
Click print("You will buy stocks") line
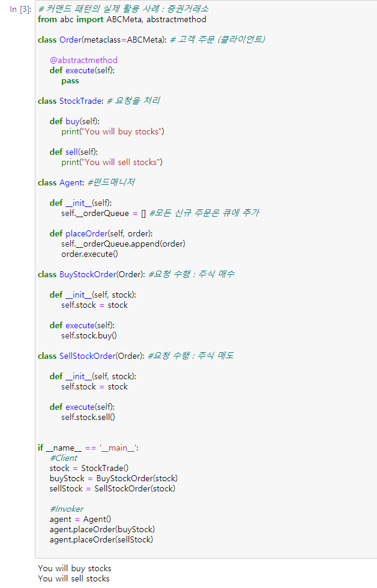[x=112, y=131]
